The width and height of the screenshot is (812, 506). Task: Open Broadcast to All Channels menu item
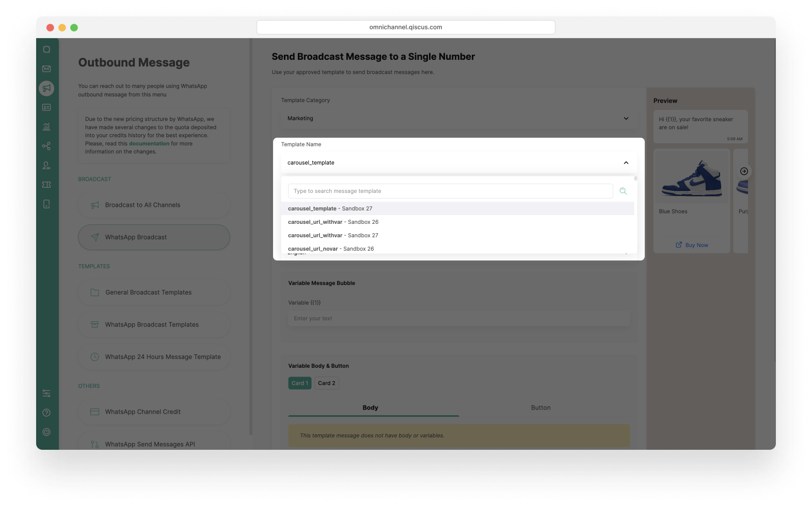pos(154,205)
